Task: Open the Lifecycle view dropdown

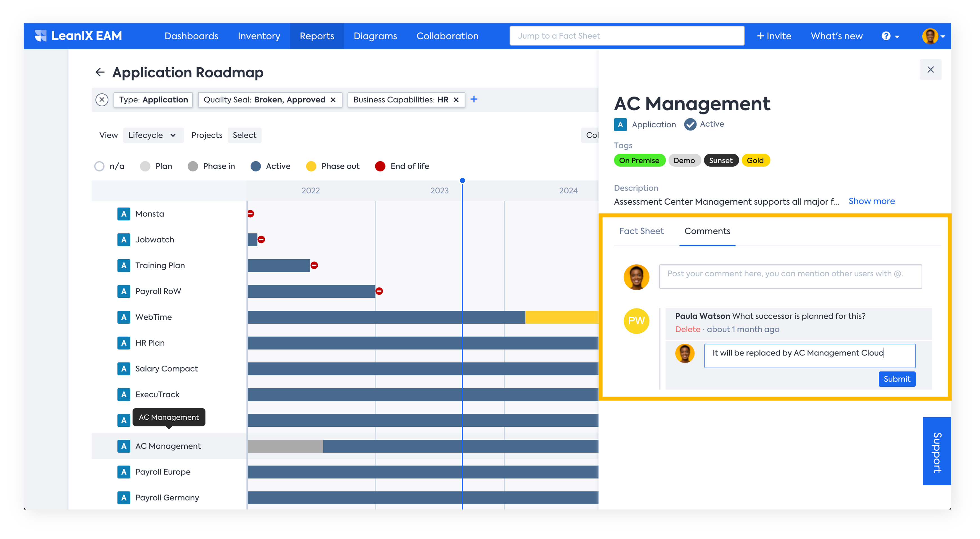Action: click(153, 135)
